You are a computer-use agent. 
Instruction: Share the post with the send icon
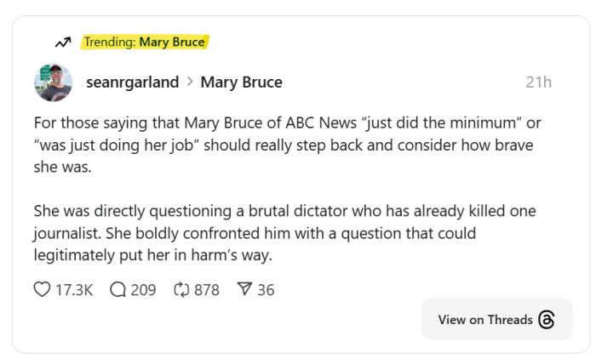point(244,290)
